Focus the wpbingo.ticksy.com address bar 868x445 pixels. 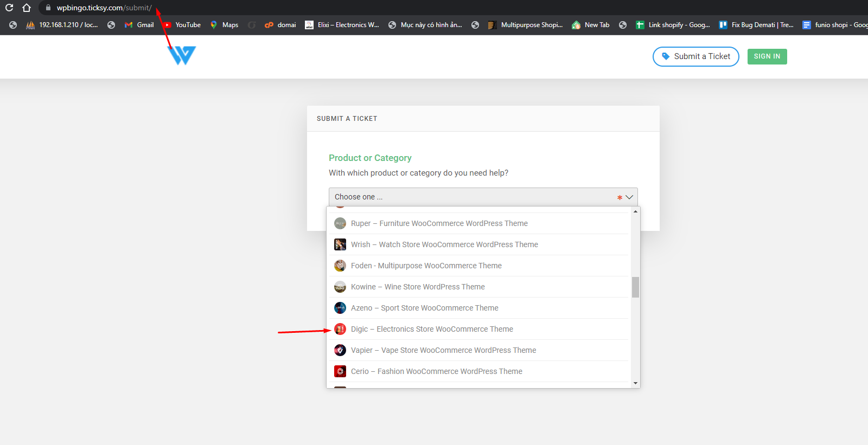[104, 8]
